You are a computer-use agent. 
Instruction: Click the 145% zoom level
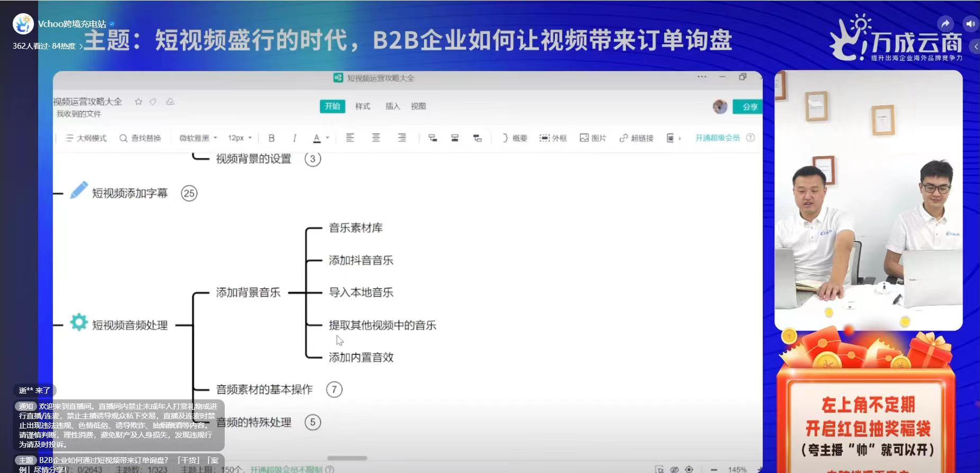737,469
